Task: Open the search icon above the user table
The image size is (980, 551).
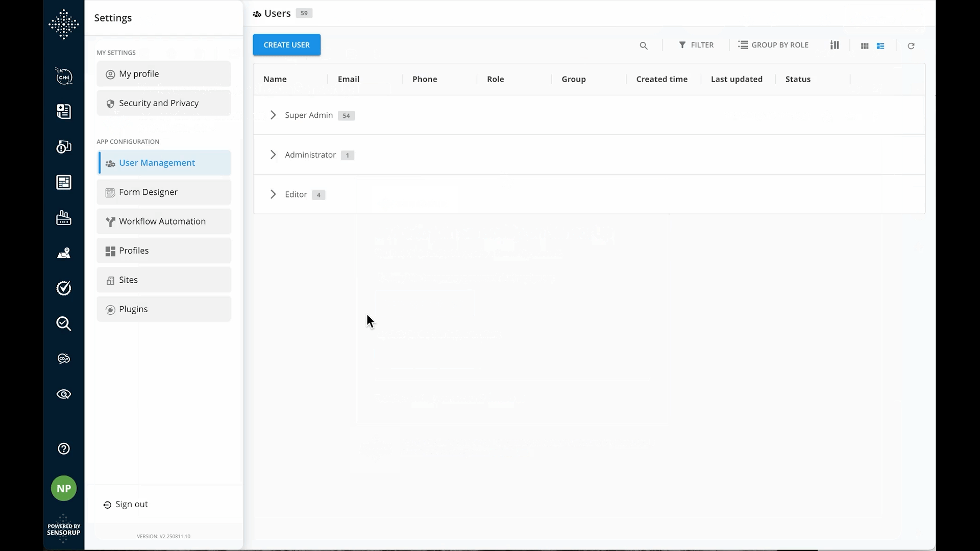Action: 644,45
